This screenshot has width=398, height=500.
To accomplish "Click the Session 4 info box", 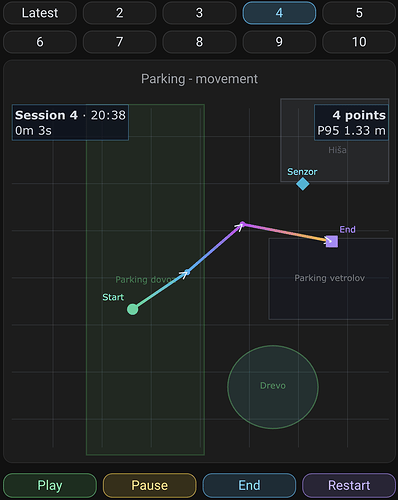I will [70, 122].
